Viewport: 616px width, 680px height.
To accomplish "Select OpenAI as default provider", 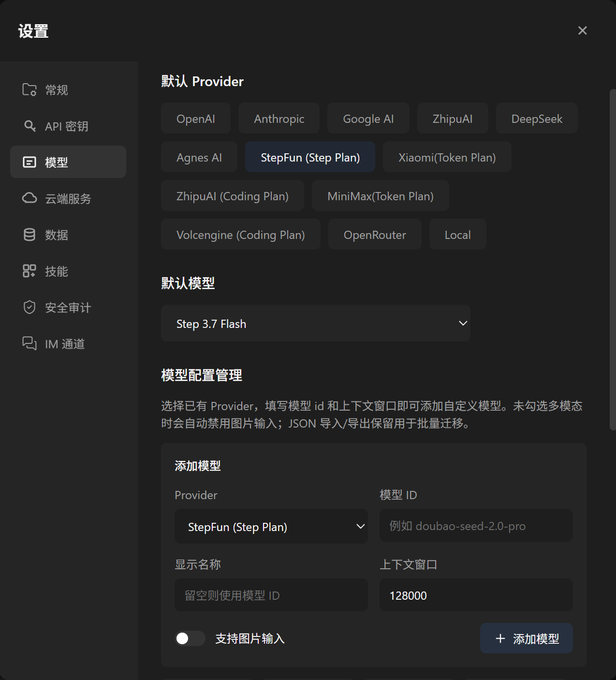I will [196, 118].
